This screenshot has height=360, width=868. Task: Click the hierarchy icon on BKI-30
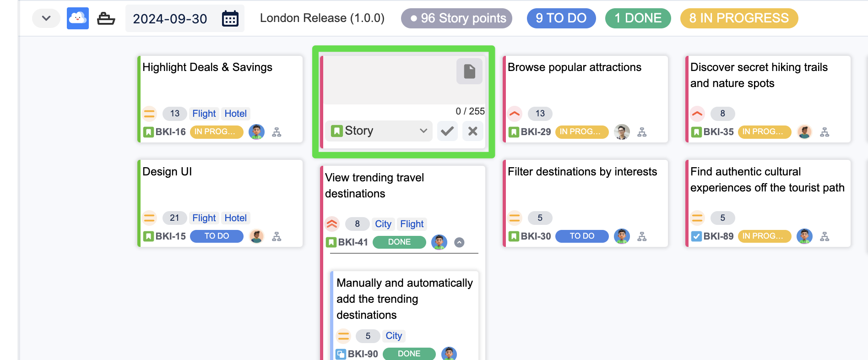pos(642,237)
